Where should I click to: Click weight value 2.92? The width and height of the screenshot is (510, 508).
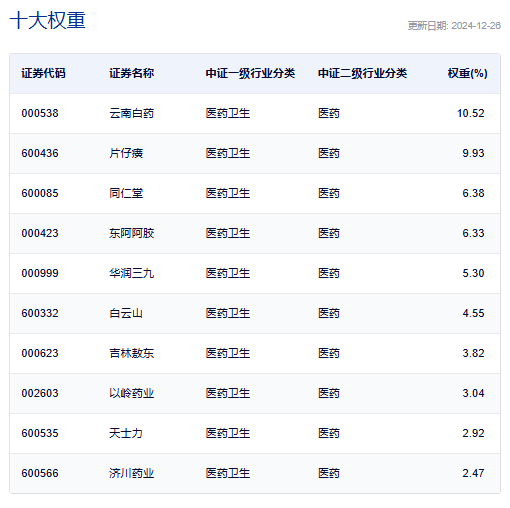point(473,433)
